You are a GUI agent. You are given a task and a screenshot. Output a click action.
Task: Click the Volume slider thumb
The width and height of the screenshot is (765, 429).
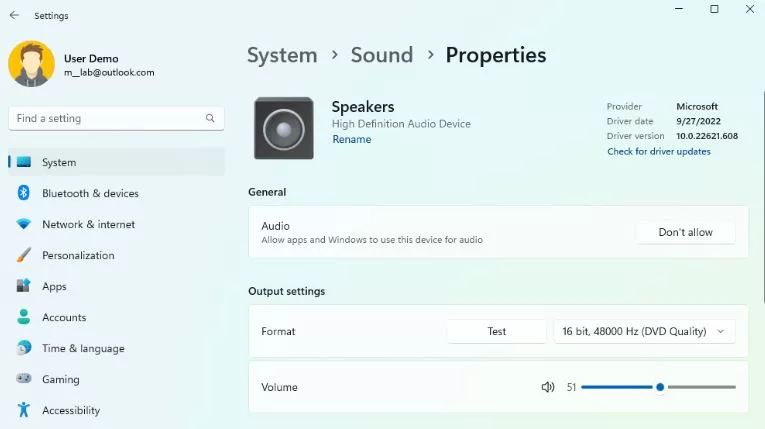point(660,387)
